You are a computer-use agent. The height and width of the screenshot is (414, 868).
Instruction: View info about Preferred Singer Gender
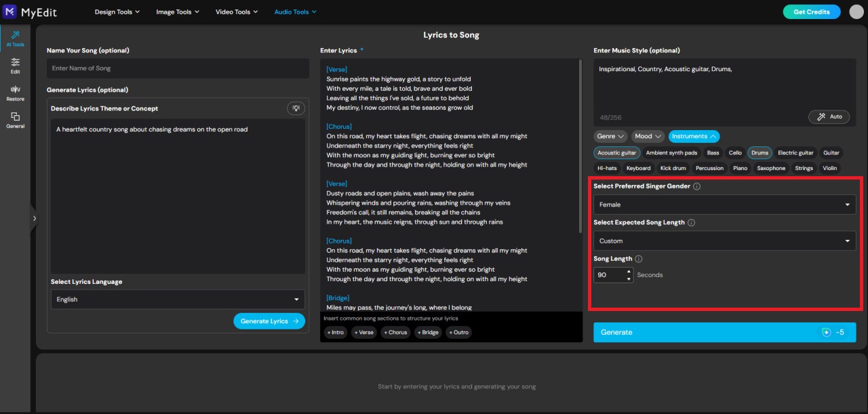pos(698,186)
